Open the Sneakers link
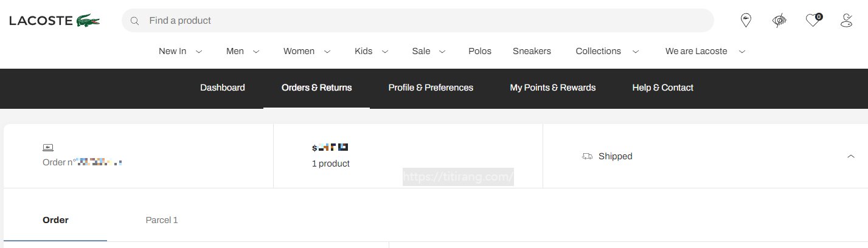The image size is (868, 248). click(532, 51)
